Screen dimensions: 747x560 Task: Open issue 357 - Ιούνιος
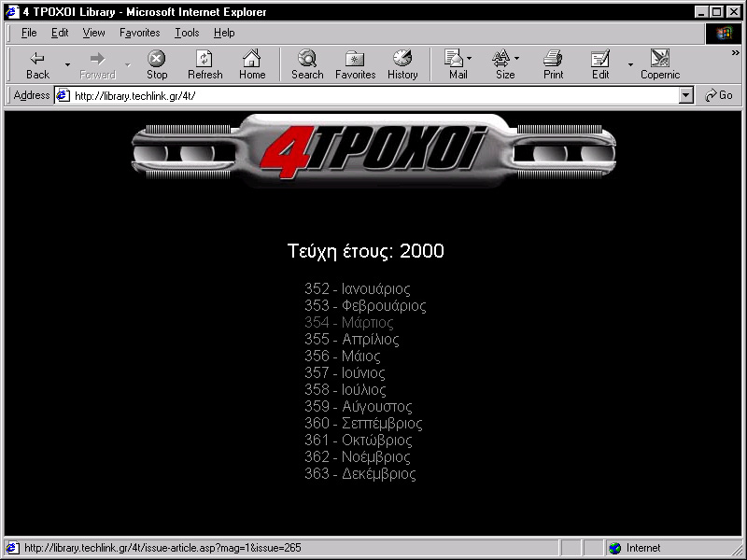[x=345, y=372]
